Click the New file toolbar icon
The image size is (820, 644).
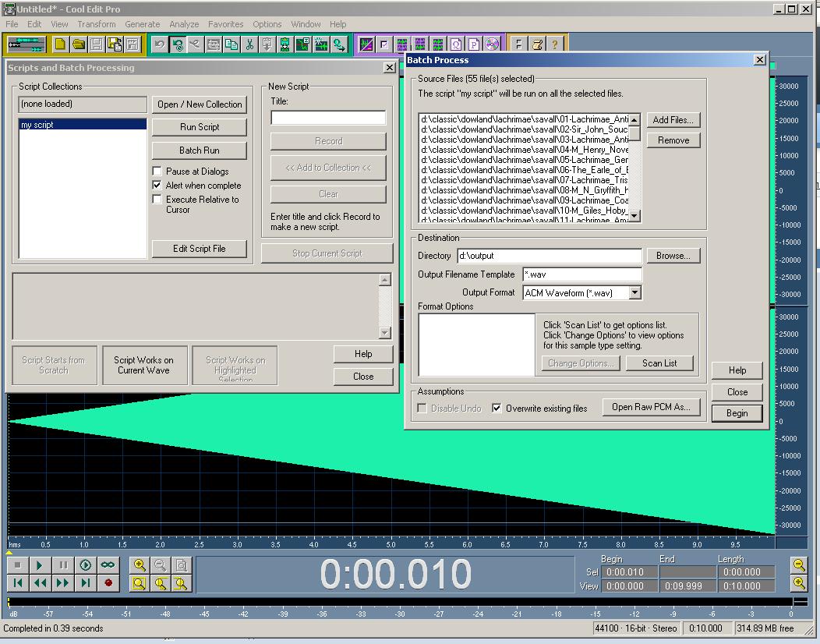tap(60, 44)
